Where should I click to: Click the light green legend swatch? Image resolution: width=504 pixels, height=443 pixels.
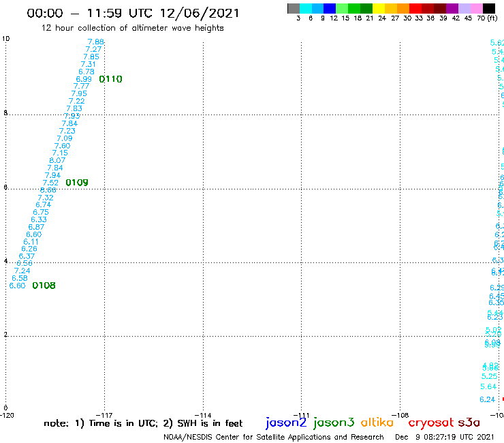(342, 9)
